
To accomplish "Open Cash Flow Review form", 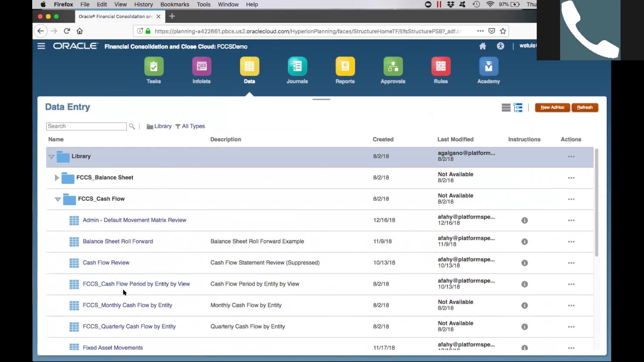I will pos(106,262).
